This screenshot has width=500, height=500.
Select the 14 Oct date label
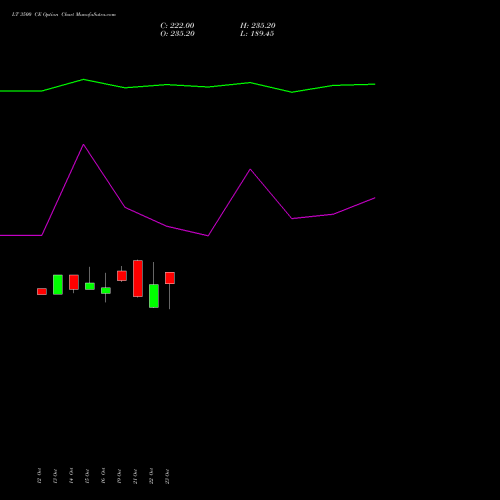(71, 476)
